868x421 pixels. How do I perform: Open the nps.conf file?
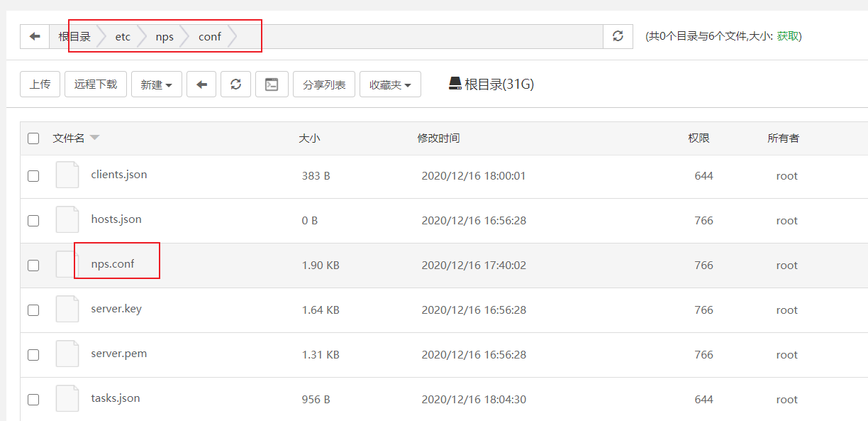click(113, 264)
